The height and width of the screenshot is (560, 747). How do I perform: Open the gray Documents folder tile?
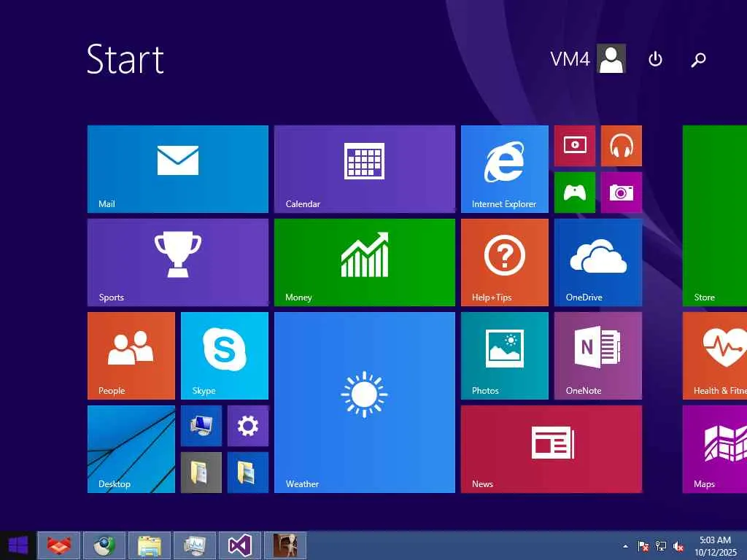(201, 472)
